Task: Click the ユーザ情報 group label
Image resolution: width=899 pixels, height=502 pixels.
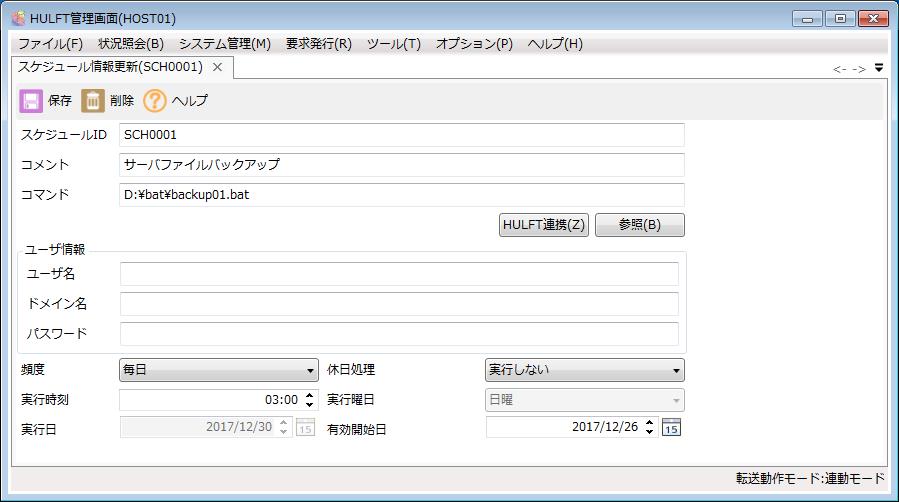Action: [54, 249]
